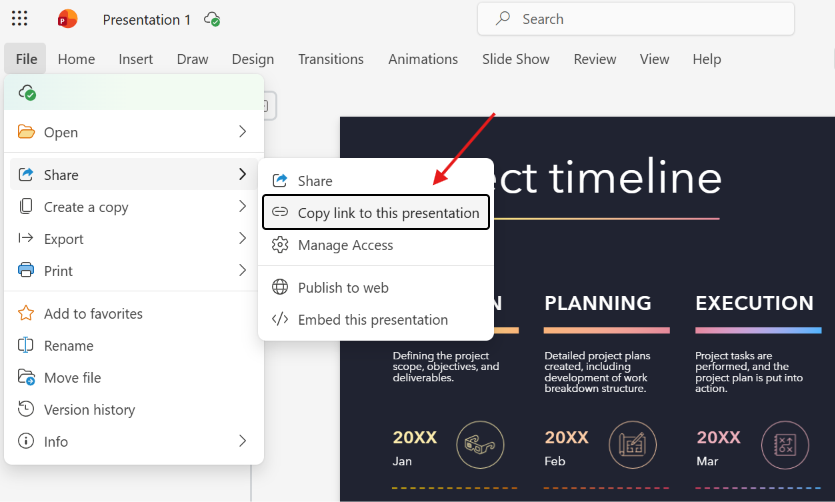Click the Print printer icon
This screenshot has width=835, height=502.
26,270
